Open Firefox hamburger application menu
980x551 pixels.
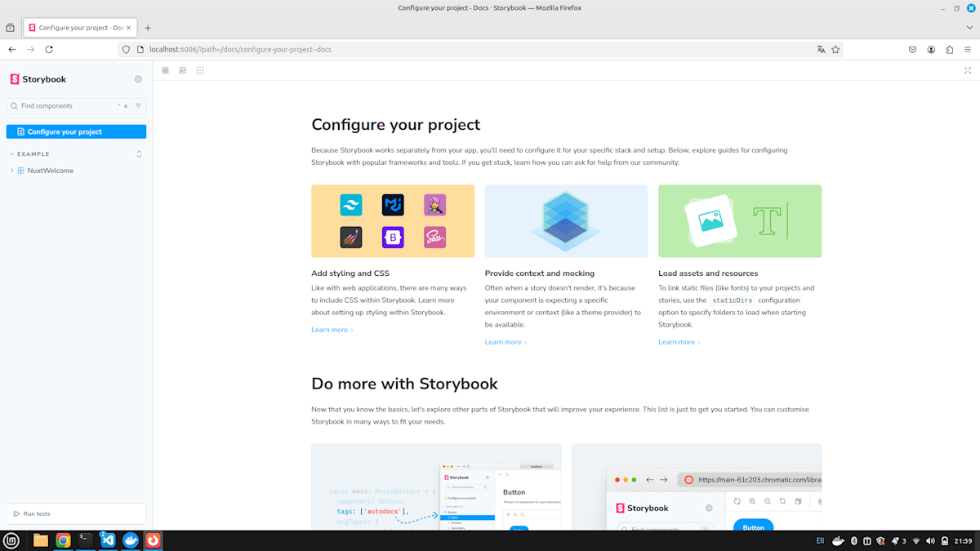coord(968,50)
